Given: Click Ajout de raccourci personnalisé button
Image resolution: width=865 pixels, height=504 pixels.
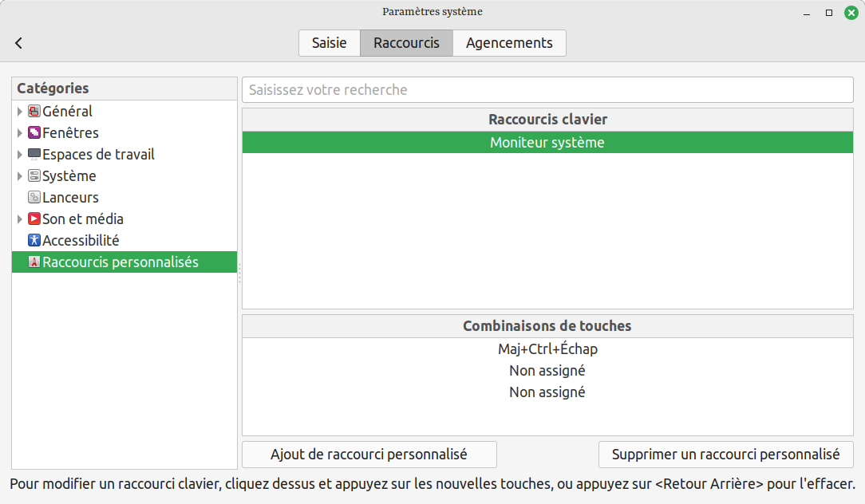Looking at the screenshot, I should point(369,455).
